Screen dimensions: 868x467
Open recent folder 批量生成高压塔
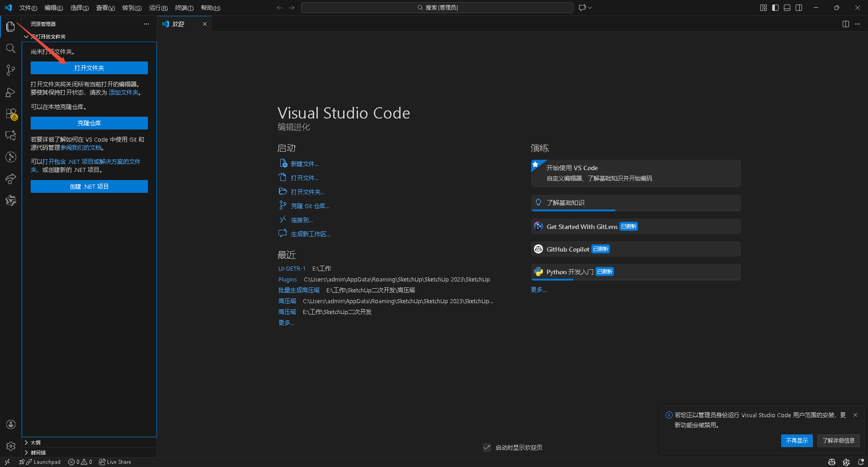pyautogui.click(x=299, y=290)
